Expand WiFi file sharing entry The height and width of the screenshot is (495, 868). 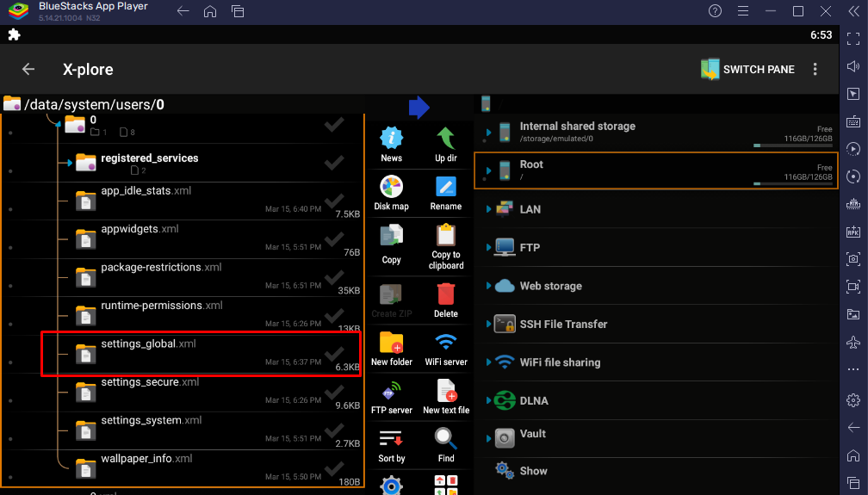click(x=488, y=362)
